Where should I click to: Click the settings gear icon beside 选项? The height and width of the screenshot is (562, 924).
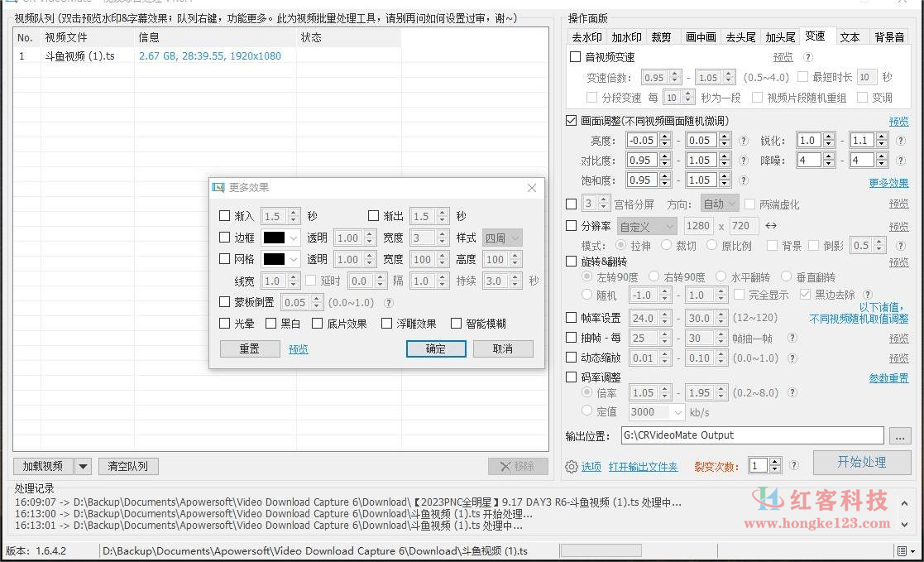571,467
